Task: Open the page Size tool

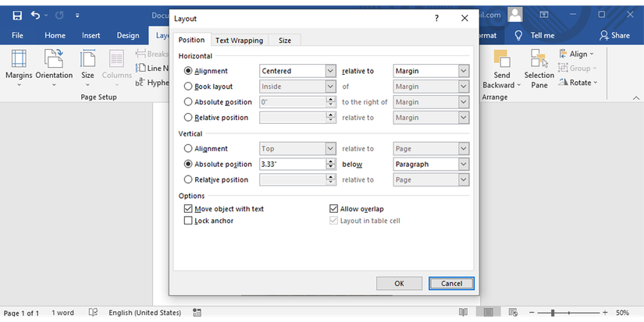Action: (87, 68)
